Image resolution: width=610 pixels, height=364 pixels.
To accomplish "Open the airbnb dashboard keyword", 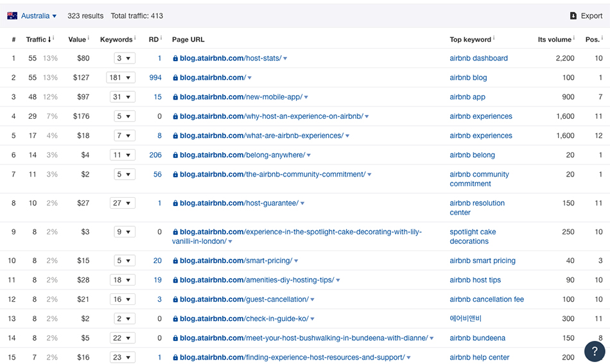I will tap(478, 58).
